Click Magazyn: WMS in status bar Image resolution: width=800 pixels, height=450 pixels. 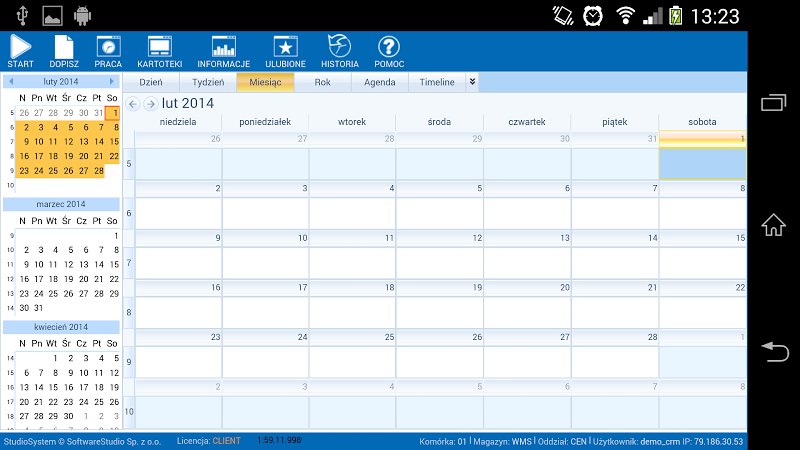pyautogui.click(x=503, y=442)
